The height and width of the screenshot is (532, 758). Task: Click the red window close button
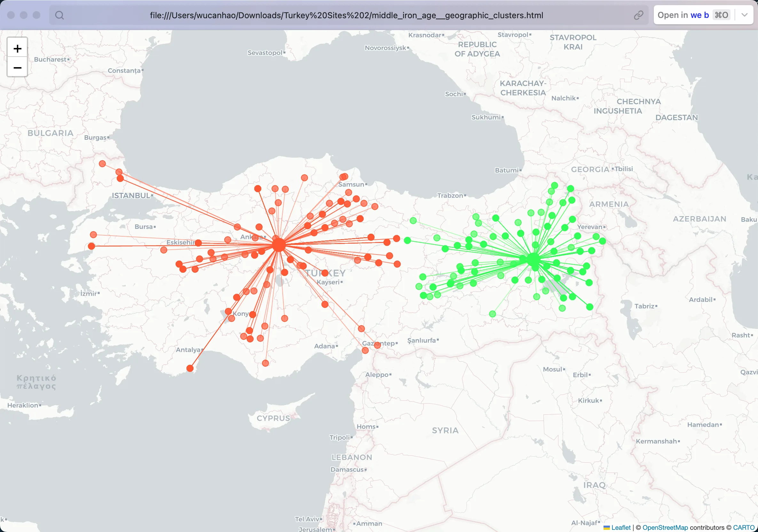pyautogui.click(x=11, y=15)
